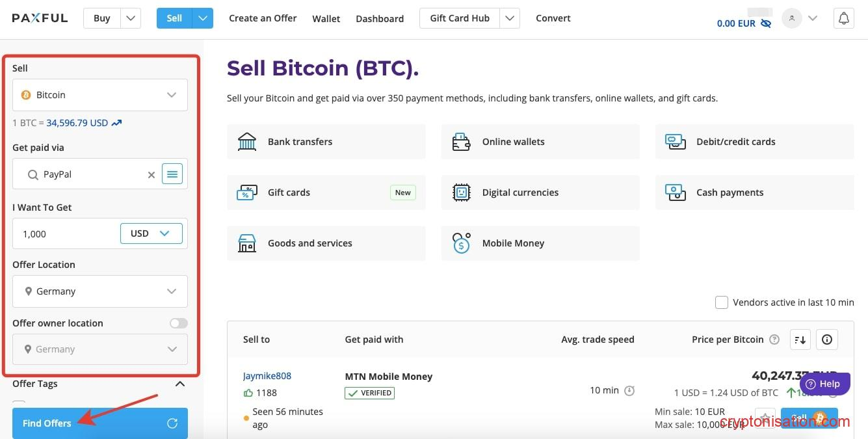Click the refresh icon in Find Offers bar
868x439 pixels.
pos(172,423)
